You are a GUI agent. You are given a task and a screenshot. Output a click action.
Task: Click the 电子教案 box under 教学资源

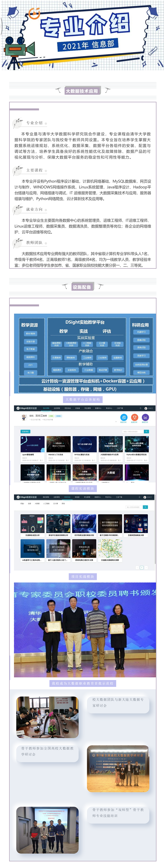click(x=31, y=349)
